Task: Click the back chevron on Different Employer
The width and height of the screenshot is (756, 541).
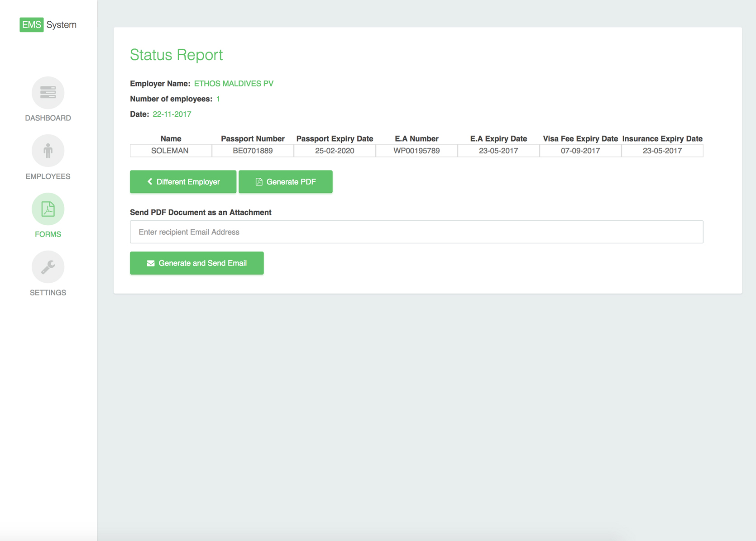Action: tap(150, 181)
